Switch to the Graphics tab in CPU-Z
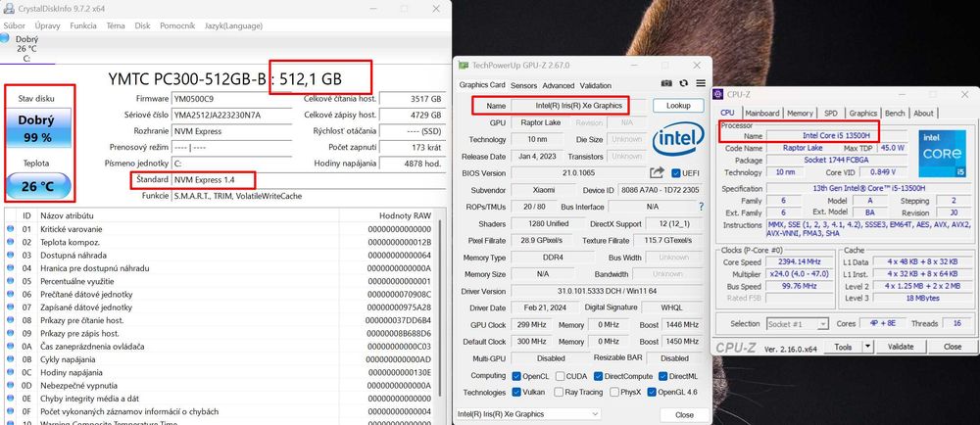Image resolution: width=980 pixels, height=425 pixels. 863,114
